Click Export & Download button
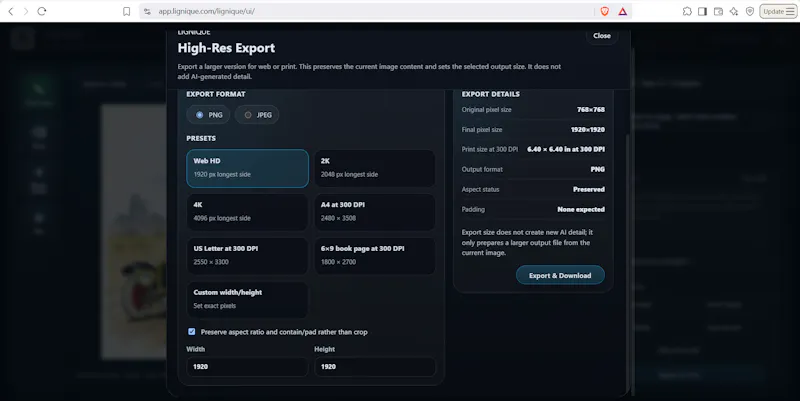Screen dimensions: 800x401 click(560, 275)
